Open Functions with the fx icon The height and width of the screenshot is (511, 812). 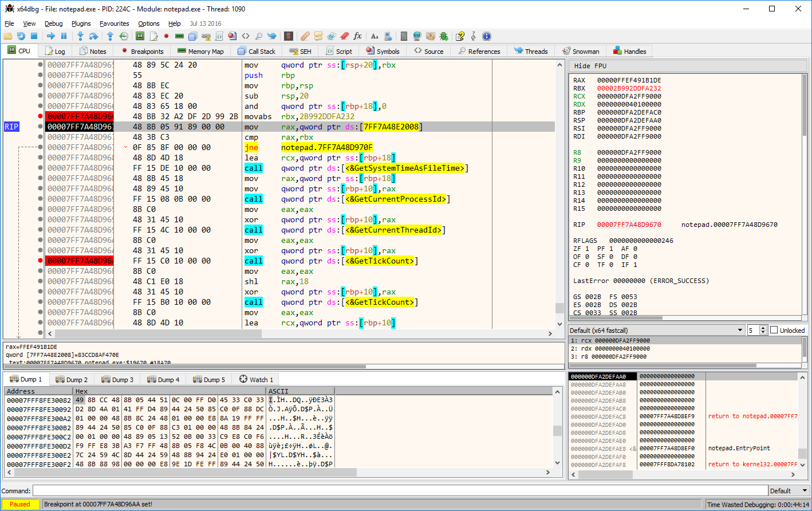357,36
